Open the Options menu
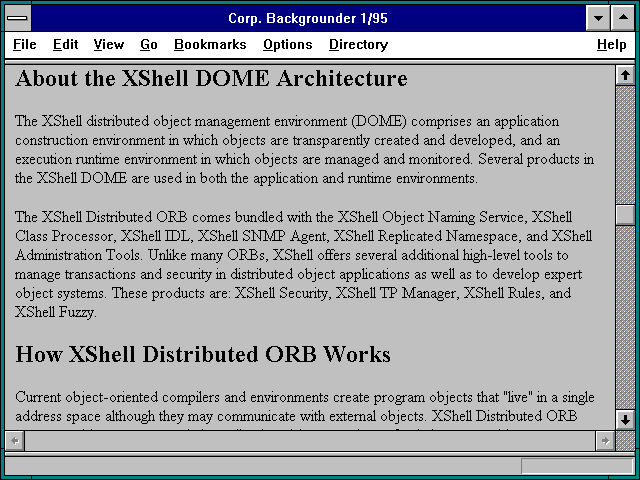The width and height of the screenshot is (640, 480). coord(287,44)
